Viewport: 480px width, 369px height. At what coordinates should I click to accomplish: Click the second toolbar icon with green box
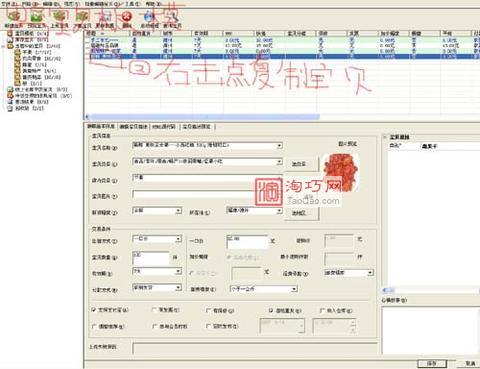point(37,17)
